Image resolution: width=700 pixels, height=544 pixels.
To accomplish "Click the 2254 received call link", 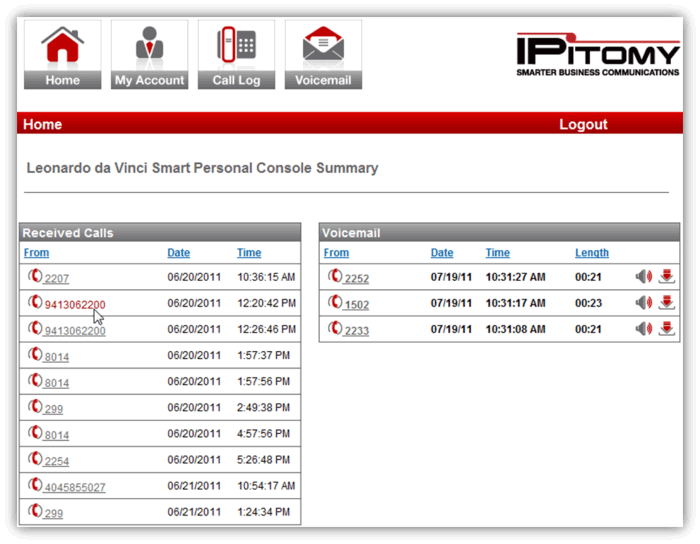I will [x=57, y=461].
